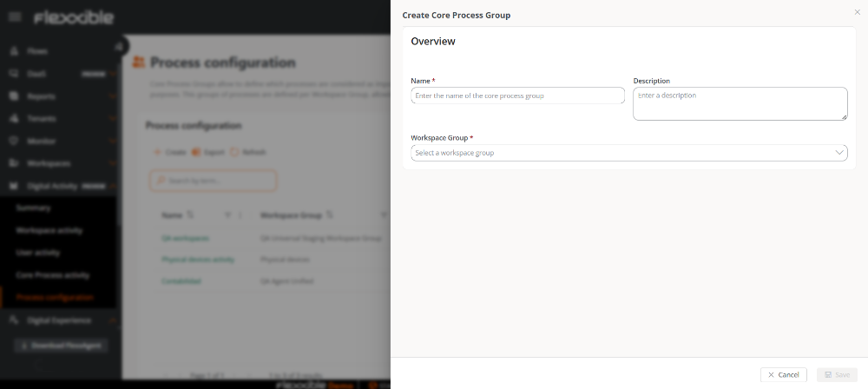
Task: Open the Workspace Group dropdown
Action: pyautogui.click(x=628, y=153)
